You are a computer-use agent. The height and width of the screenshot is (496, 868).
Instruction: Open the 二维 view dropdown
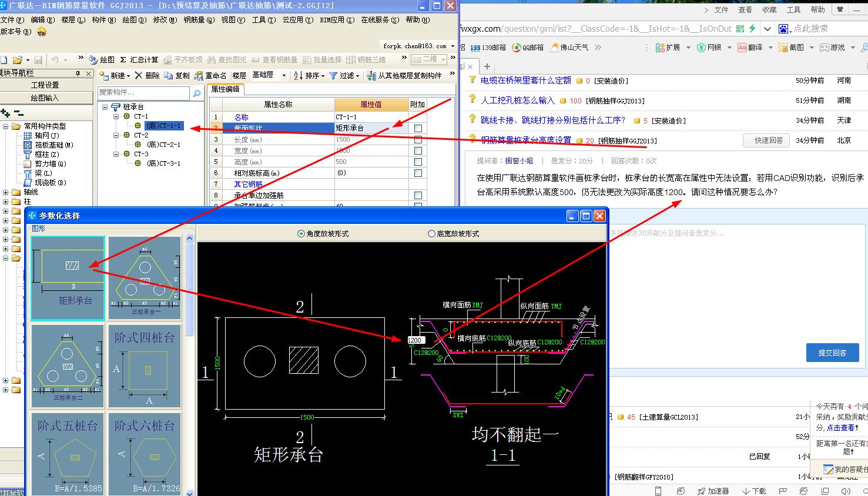pos(444,59)
